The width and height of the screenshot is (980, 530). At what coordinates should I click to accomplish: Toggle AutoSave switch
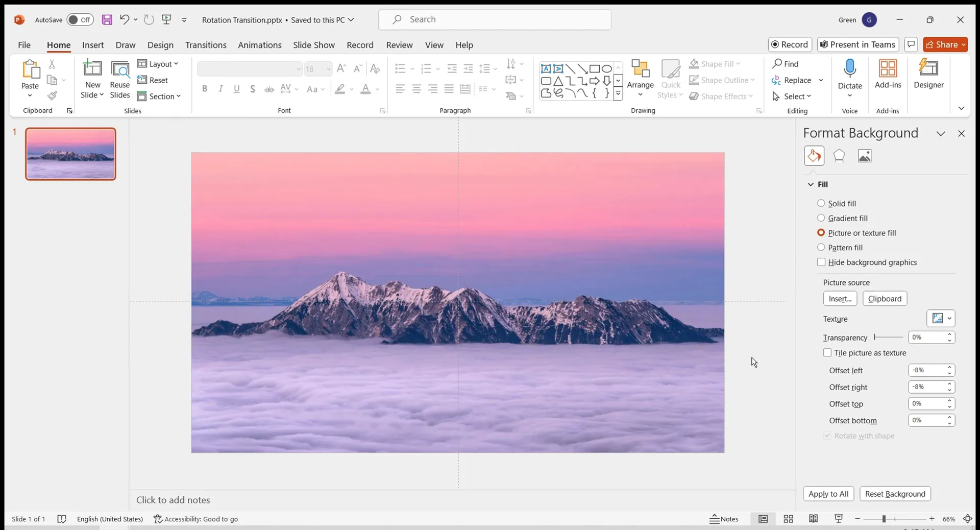click(x=80, y=20)
